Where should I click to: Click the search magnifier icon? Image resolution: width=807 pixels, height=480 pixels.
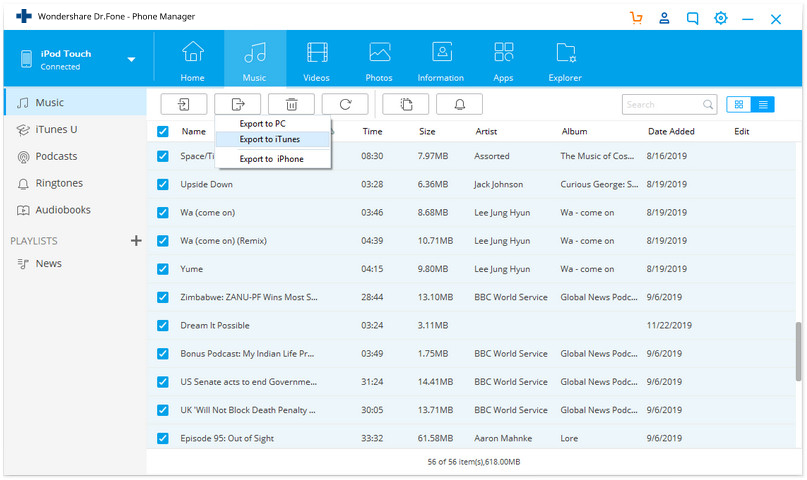(708, 104)
